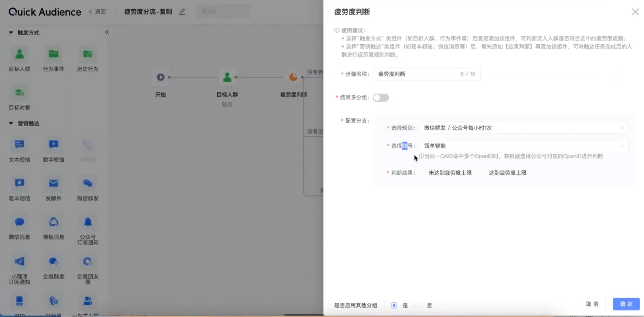Select 否 for 是否启用其他分组
Viewport: 644px width, 317px height.
[419, 305]
